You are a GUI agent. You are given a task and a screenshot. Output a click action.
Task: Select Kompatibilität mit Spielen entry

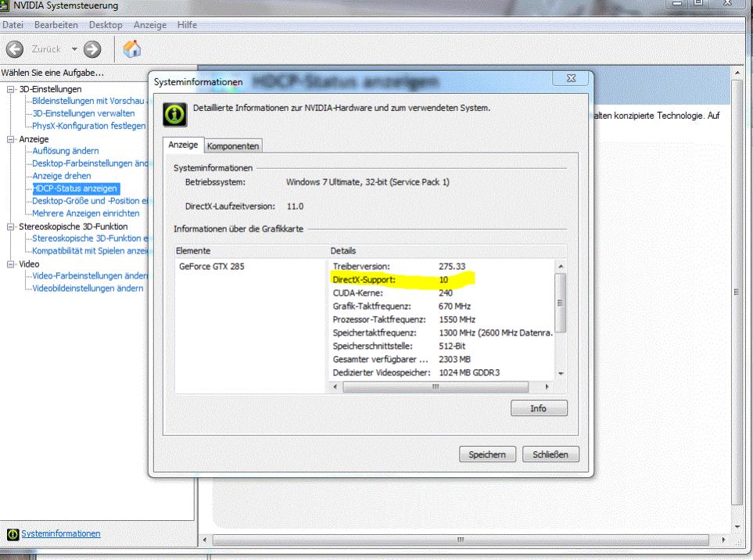(x=90, y=251)
